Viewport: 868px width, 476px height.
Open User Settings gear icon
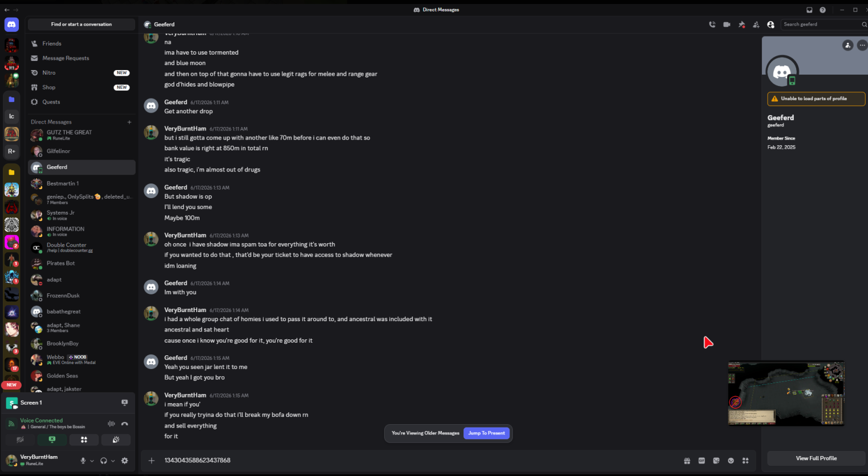click(x=125, y=461)
